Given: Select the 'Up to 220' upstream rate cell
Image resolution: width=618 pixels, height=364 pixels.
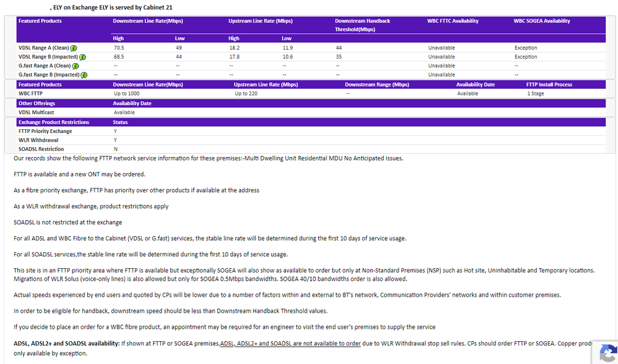Looking at the screenshot, I should (x=246, y=94).
